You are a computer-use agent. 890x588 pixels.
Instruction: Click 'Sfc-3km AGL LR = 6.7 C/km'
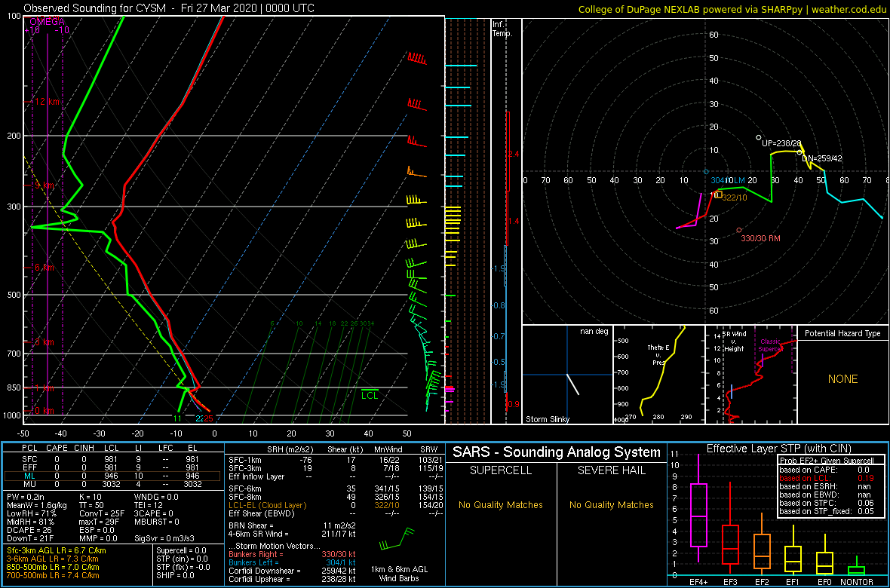57,551
